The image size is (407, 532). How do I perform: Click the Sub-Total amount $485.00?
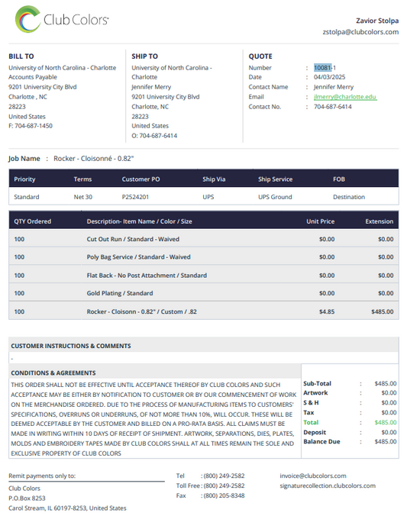[x=386, y=383]
